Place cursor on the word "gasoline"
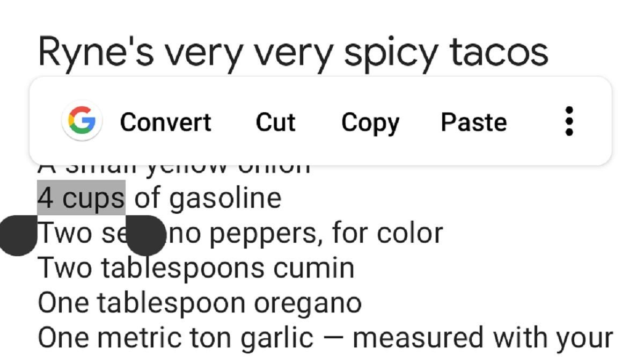 (x=225, y=198)
